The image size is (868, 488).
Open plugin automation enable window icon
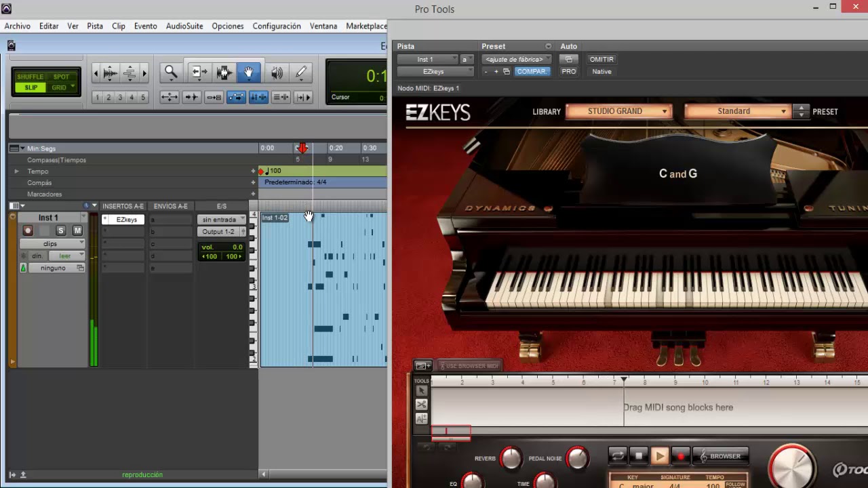(568, 60)
